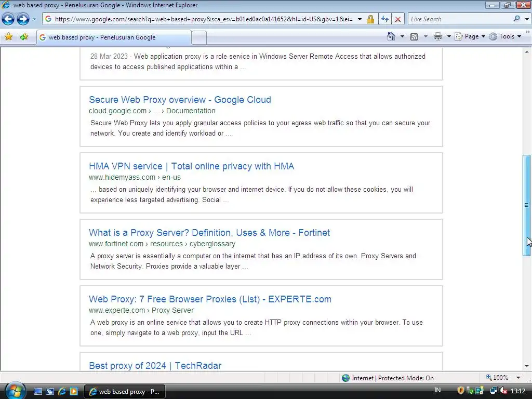Click the magnifier Search icon
The height and width of the screenshot is (399, 532).
point(517,19)
